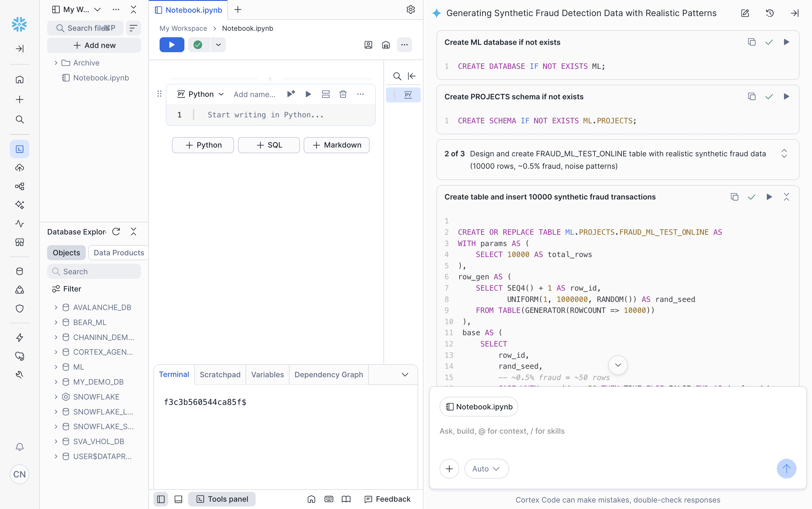812x509 pixels.
Task: Open the Snowflake Marketplace icon in the sidebar
Action: point(19,242)
